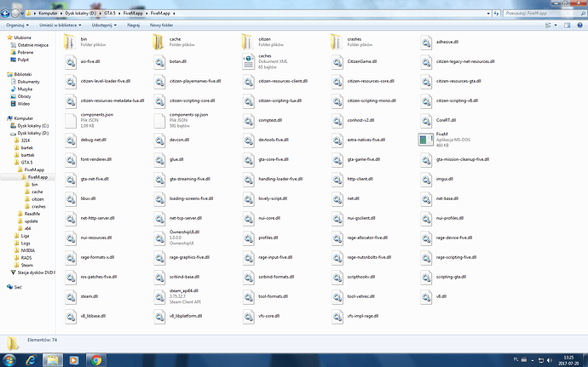Select file lovely-script.dll
The width and height of the screenshot is (588, 367).
273,198
